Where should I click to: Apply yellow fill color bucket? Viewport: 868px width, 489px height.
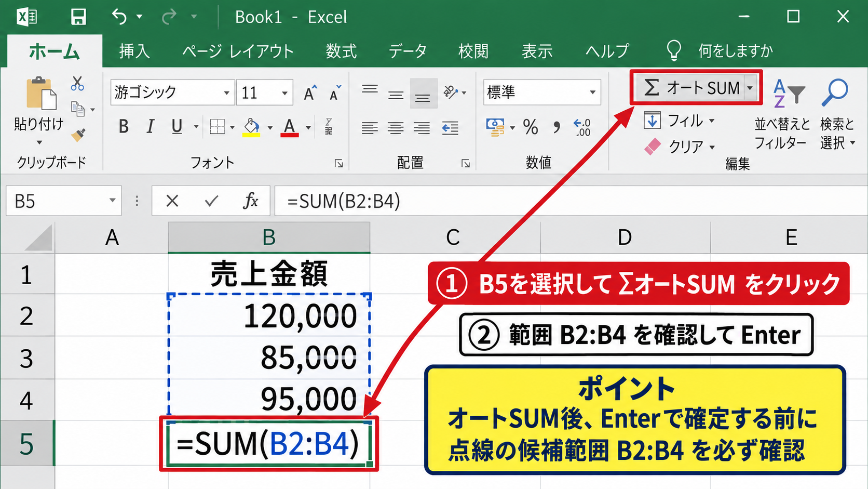(252, 127)
